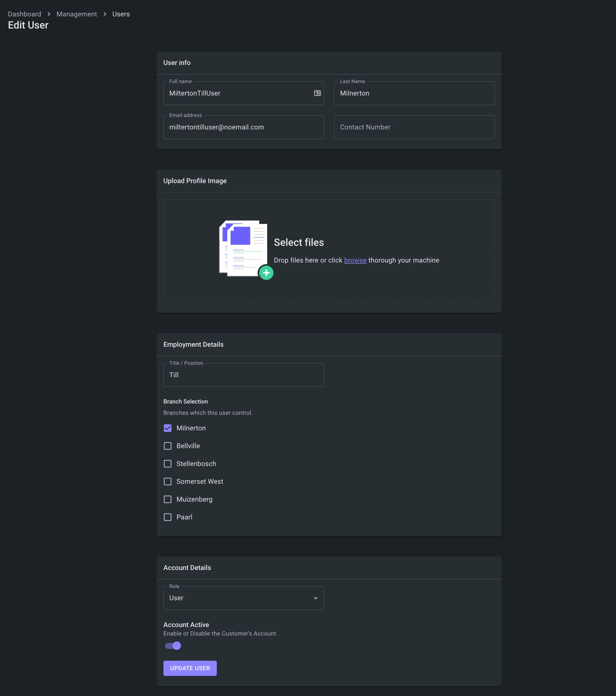Go to Dashboard via breadcrumb
Viewport: 616px width, 696px height.
(25, 14)
